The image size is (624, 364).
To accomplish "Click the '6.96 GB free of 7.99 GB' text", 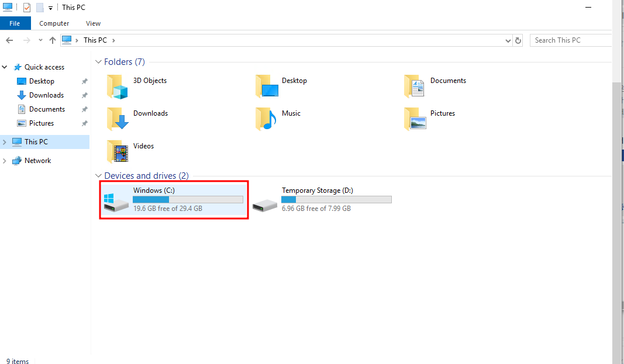I will (x=316, y=209).
